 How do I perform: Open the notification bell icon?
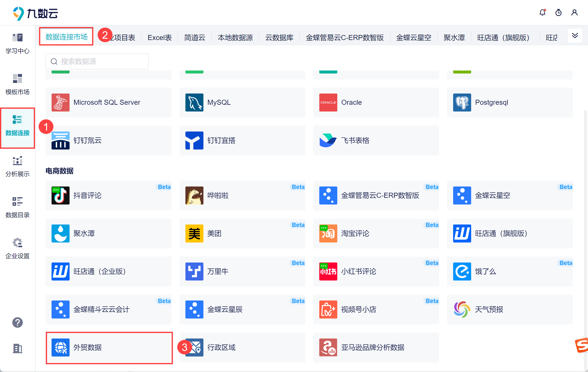pos(542,12)
